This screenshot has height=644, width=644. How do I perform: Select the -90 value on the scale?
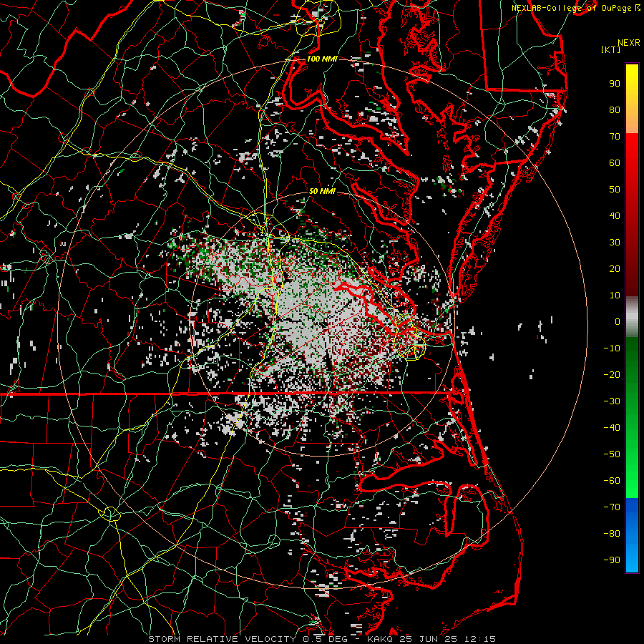(612, 560)
